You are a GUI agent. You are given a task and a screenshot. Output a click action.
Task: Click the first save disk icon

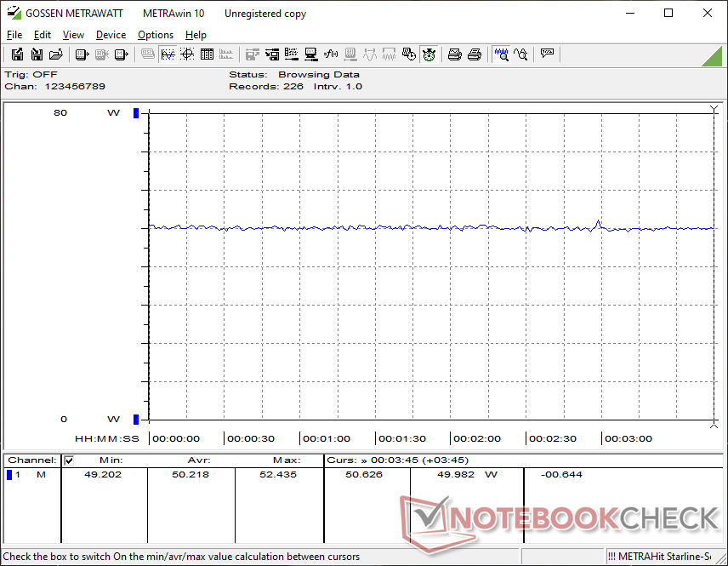pyautogui.click(x=17, y=54)
